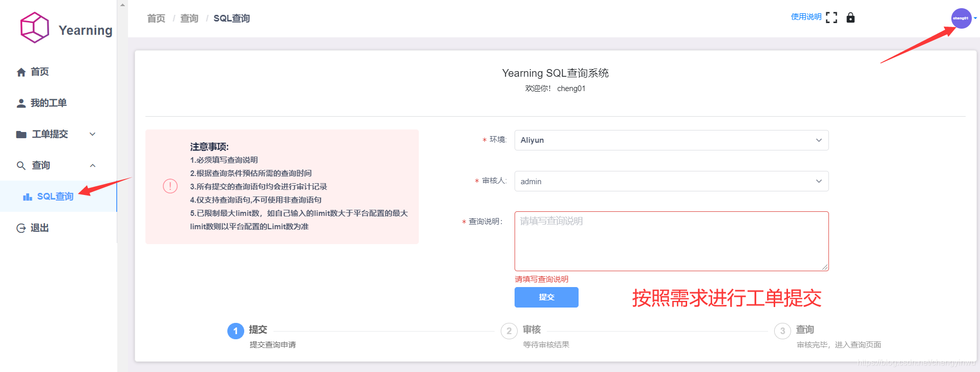Open the 环境 dropdown showing Aliyun

671,140
